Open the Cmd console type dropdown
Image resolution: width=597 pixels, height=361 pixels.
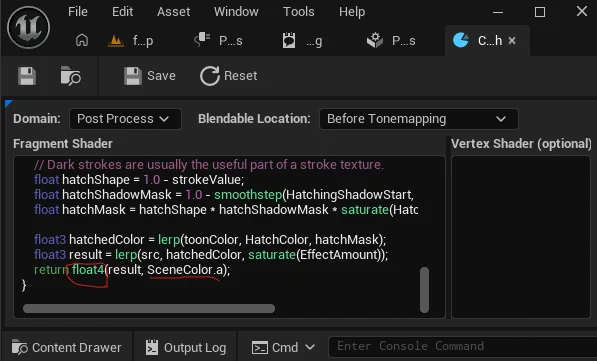point(284,347)
